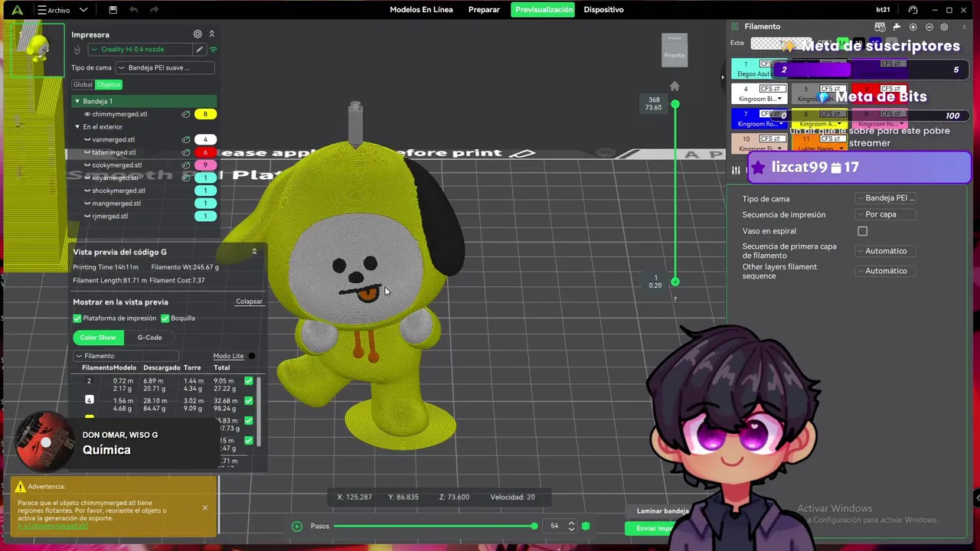Image resolution: width=980 pixels, height=551 pixels.
Task: Switch to the Preparar tab
Action: 484,10
